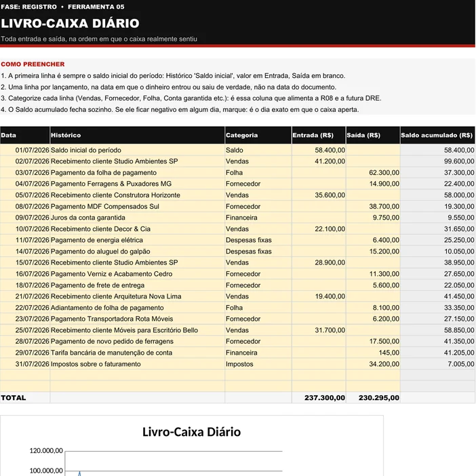Select the 'Pagamento da folha de pagamento' cell
The width and height of the screenshot is (476, 476).
pos(137,172)
